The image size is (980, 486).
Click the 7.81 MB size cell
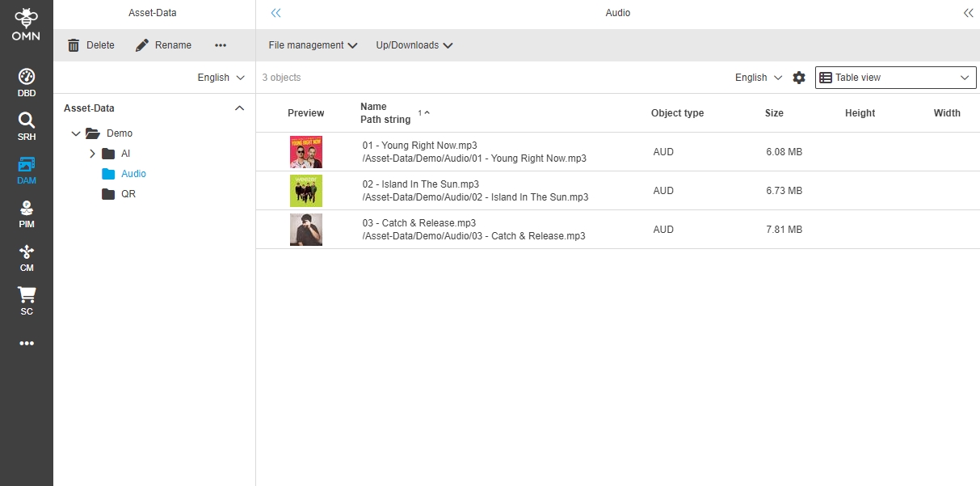point(784,230)
